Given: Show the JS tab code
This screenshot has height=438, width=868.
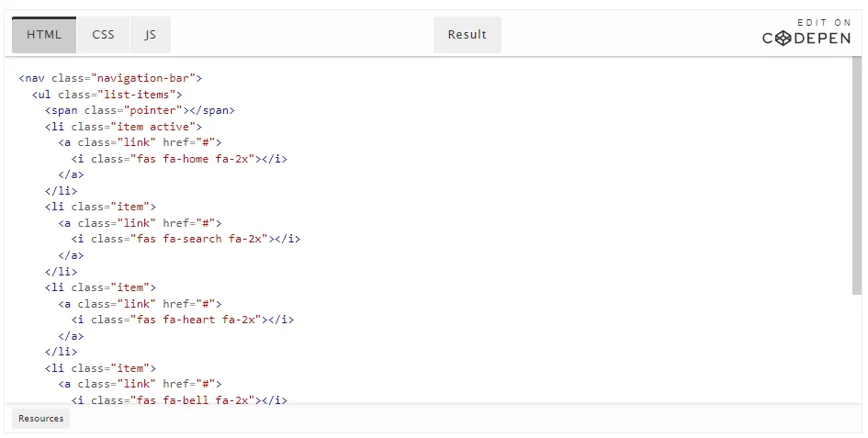Looking at the screenshot, I should (x=151, y=35).
